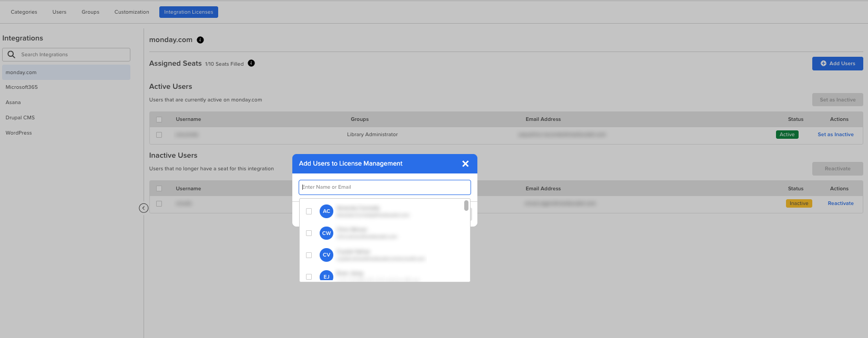
Task: Check the box for user CW
Action: pyautogui.click(x=309, y=233)
